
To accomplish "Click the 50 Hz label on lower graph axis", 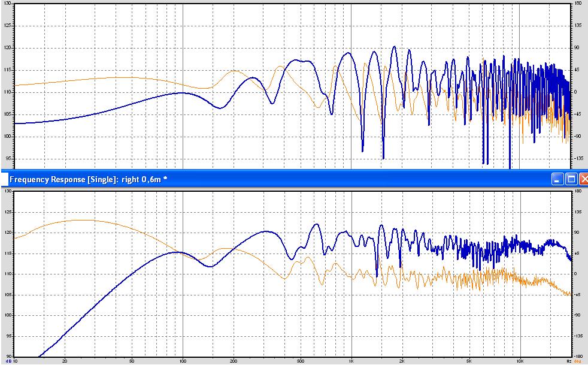I will (x=132, y=361).
